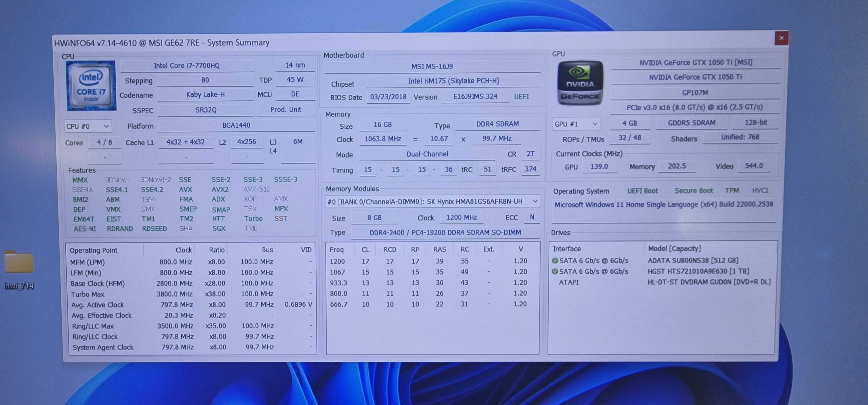Open the CPU #0 selector dropdown
This screenshot has width=868, height=405.
[88, 126]
